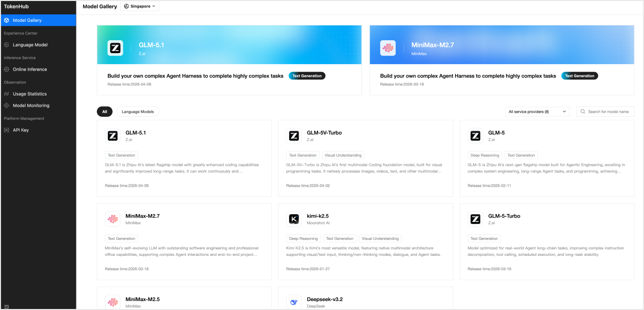Click the Text Generation tag on the kimi-k2.5 card

coord(340,238)
